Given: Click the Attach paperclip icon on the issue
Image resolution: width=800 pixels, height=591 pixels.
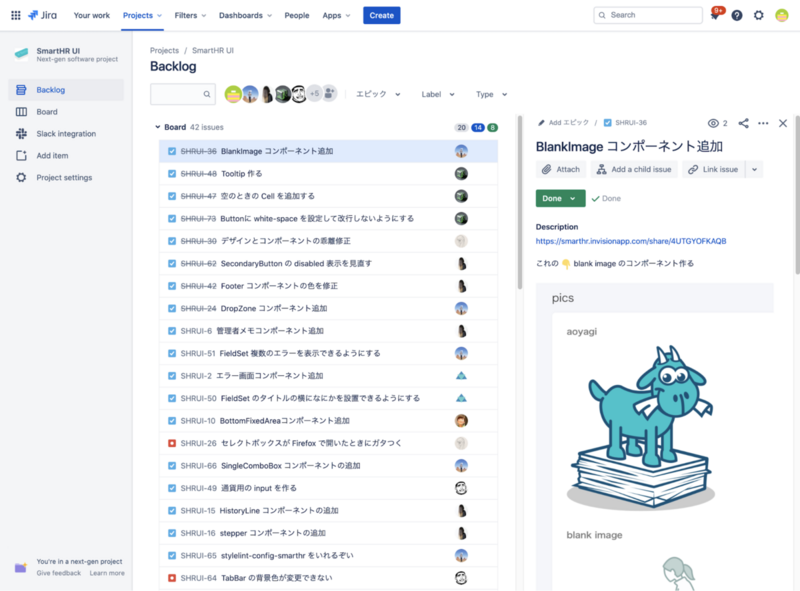Looking at the screenshot, I should pyautogui.click(x=548, y=169).
